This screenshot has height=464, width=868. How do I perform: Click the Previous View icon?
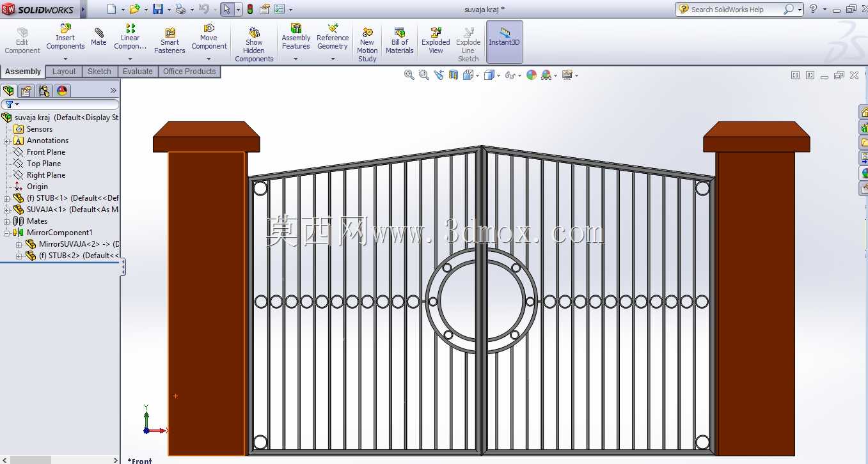pos(438,75)
